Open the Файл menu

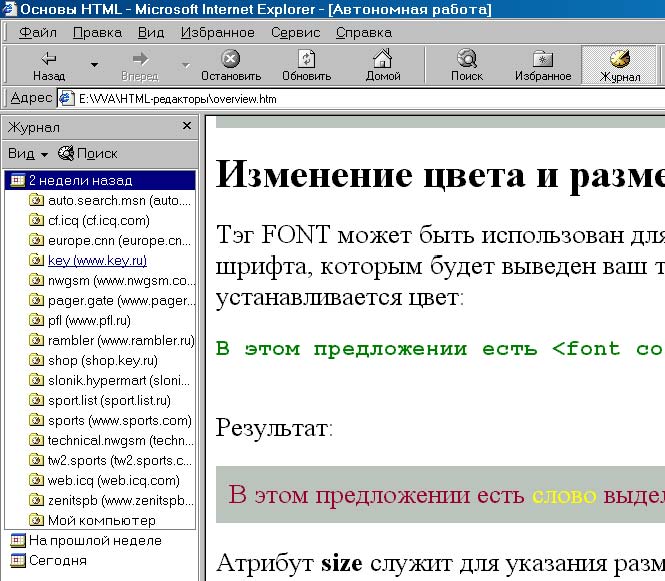pos(38,33)
